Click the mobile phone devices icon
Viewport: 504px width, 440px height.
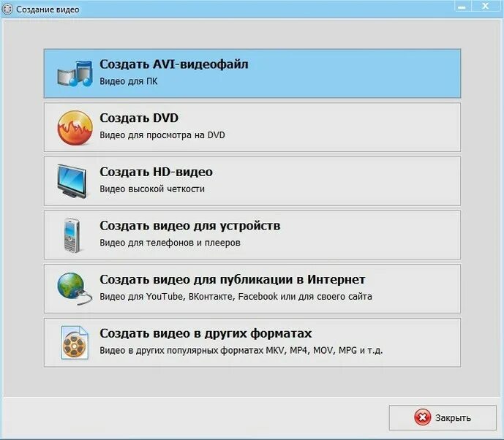coord(72,235)
